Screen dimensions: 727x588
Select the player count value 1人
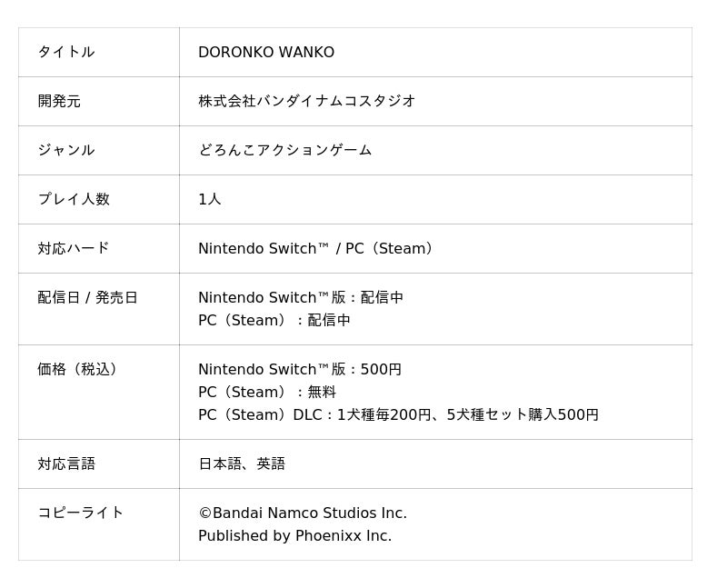click(x=210, y=200)
